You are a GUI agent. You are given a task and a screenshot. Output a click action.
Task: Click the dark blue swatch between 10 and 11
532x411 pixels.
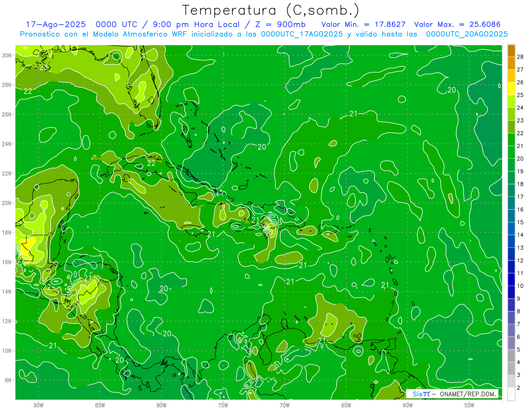pos(511,279)
